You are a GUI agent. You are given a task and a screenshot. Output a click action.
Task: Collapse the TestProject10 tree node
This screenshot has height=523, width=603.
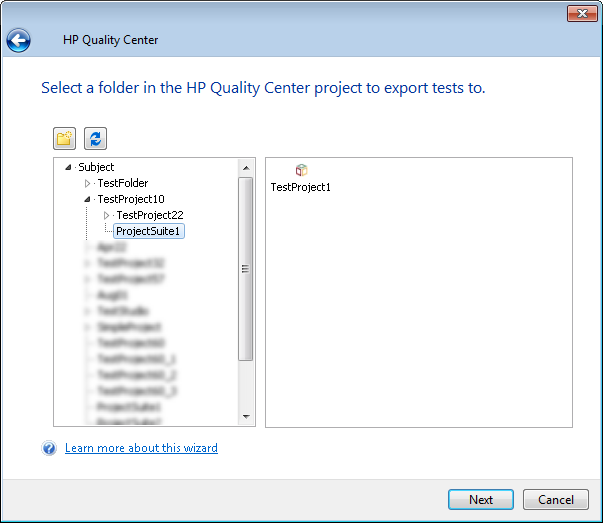(x=87, y=200)
